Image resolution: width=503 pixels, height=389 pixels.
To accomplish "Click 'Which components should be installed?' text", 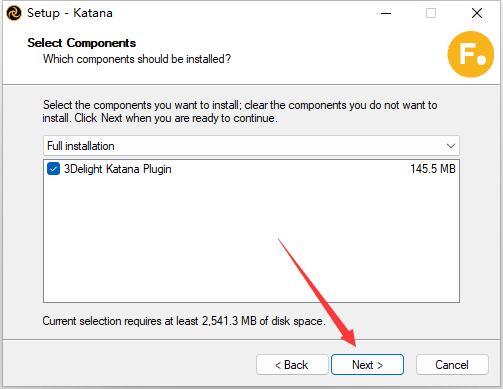I will (137, 59).
